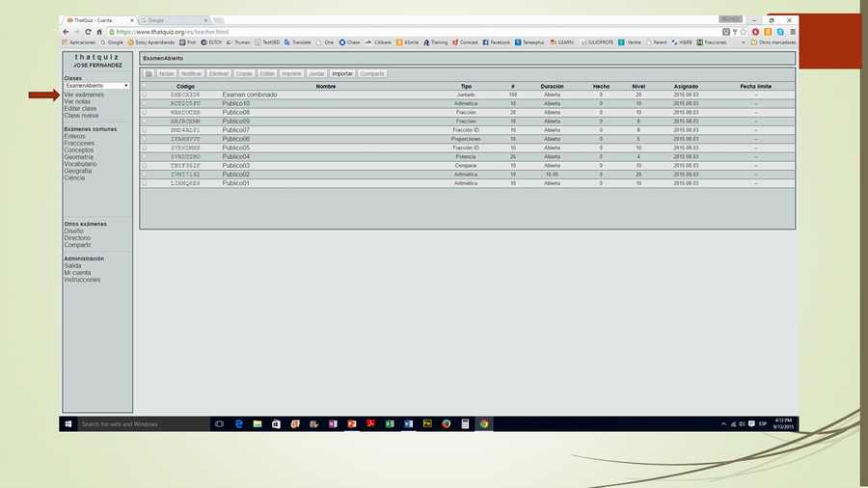868x488 pixels.
Task: Switch to PowerPoint on the taskbar
Action: (351, 423)
